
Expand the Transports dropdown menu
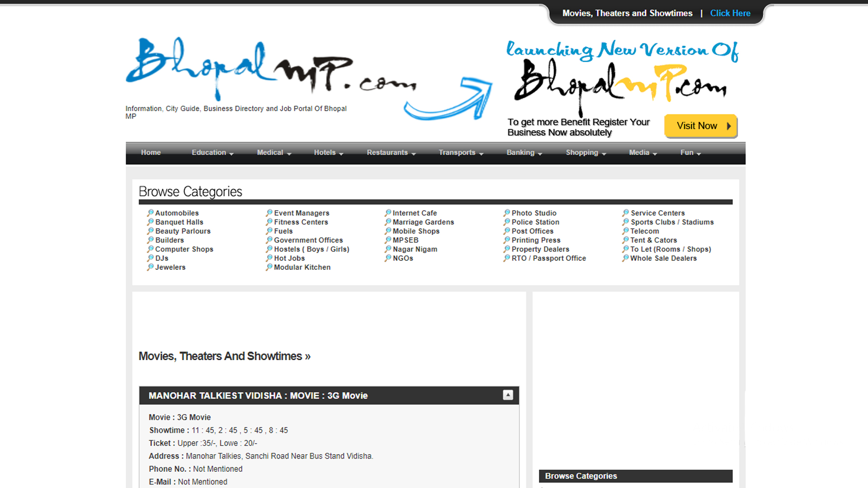click(x=461, y=153)
